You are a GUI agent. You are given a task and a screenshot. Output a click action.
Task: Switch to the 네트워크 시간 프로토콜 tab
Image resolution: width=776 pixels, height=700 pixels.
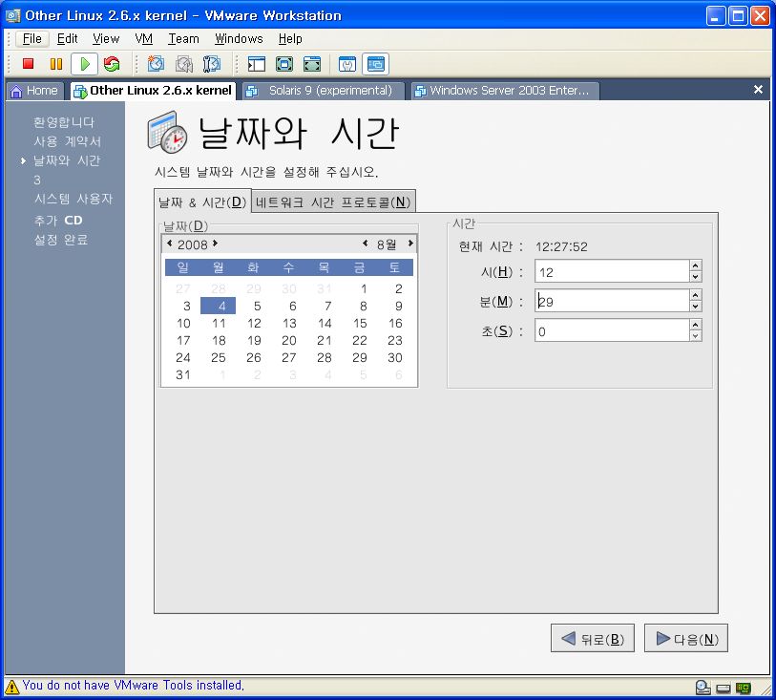pyautogui.click(x=333, y=202)
